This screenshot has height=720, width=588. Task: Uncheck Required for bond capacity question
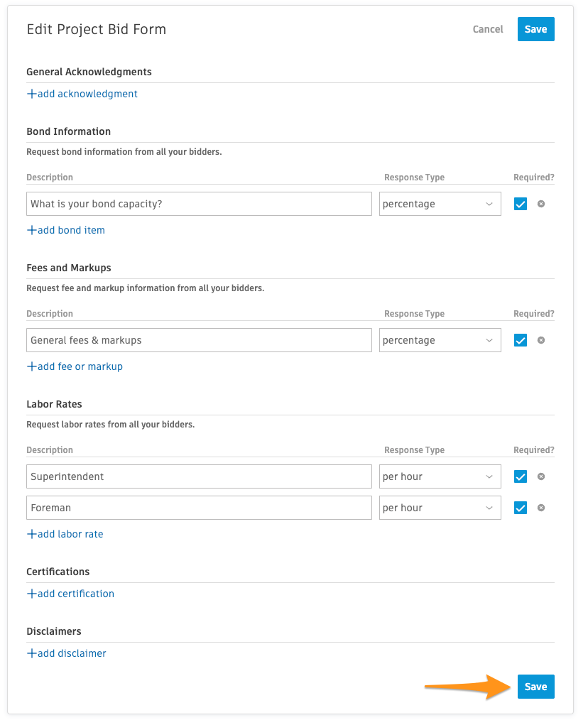pyautogui.click(x=521, y=204)
